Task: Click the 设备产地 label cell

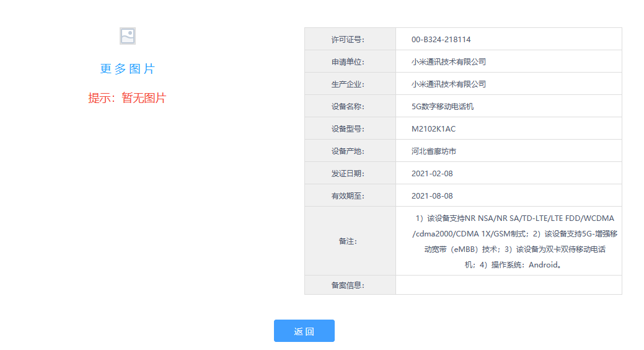Action: point(350,151)
